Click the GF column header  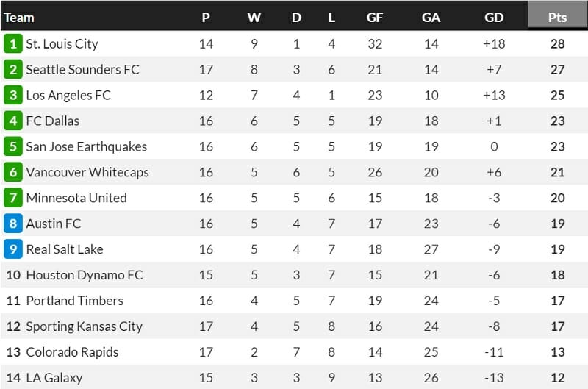pos(375,17)
